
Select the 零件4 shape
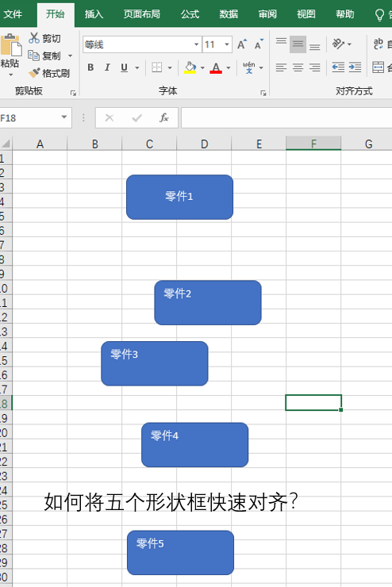tap(194, 445)
